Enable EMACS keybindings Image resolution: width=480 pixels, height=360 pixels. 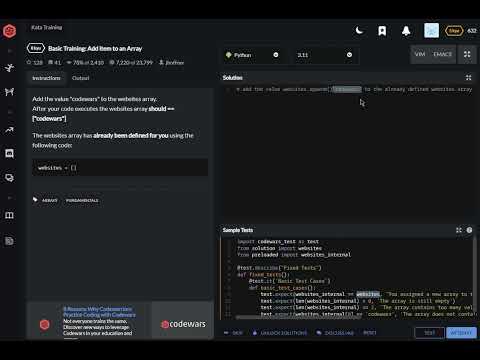click(442, 54)
